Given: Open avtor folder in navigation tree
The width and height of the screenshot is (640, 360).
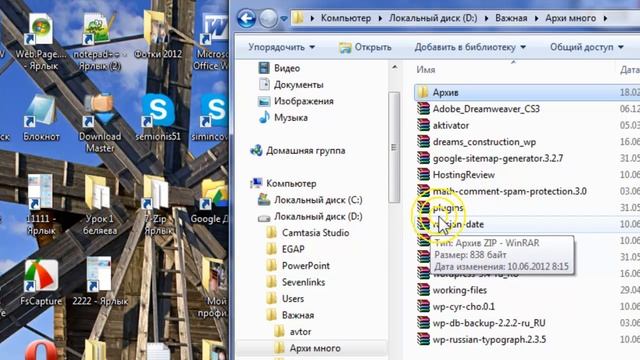Looking at the screenshot, I should point(293,332).
